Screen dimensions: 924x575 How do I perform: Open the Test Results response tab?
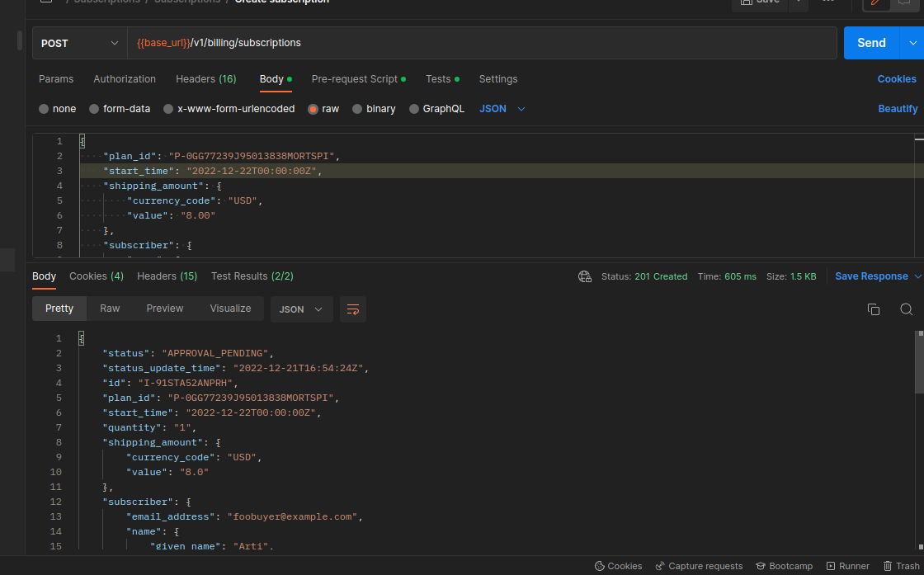pyautogui.click(x=252, y=276)
